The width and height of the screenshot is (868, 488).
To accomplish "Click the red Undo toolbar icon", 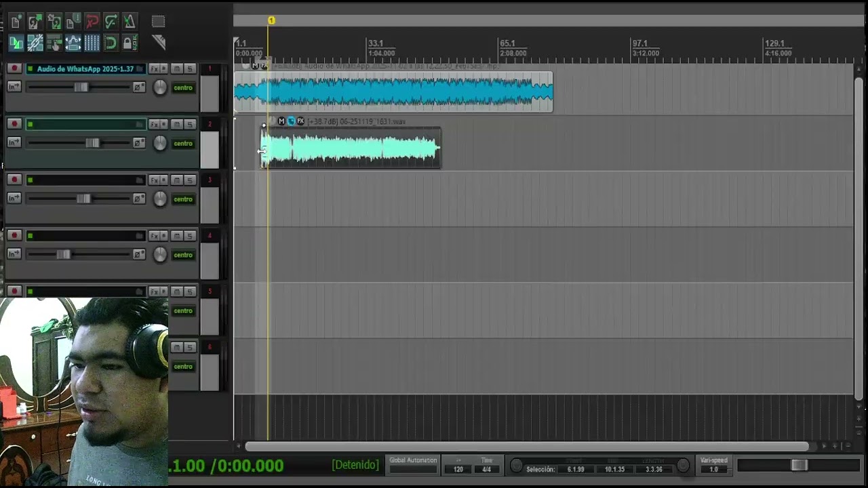I will [92, 22].
